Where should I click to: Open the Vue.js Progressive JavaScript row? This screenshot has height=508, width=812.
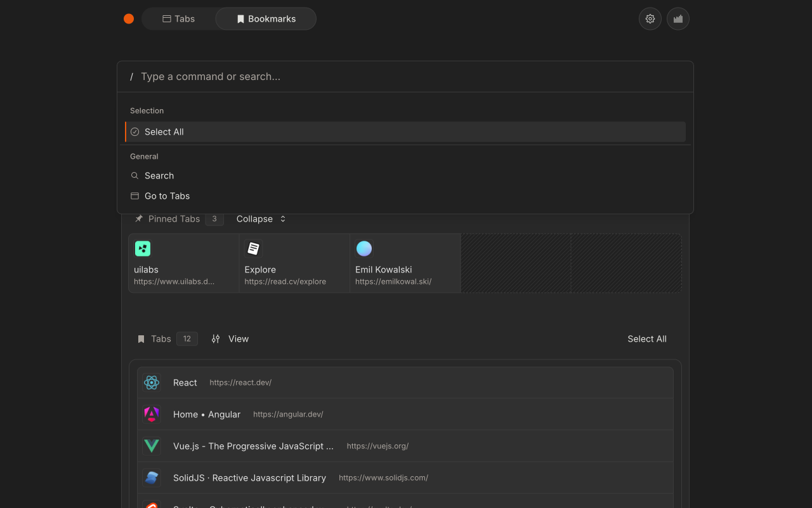(405, 446)
